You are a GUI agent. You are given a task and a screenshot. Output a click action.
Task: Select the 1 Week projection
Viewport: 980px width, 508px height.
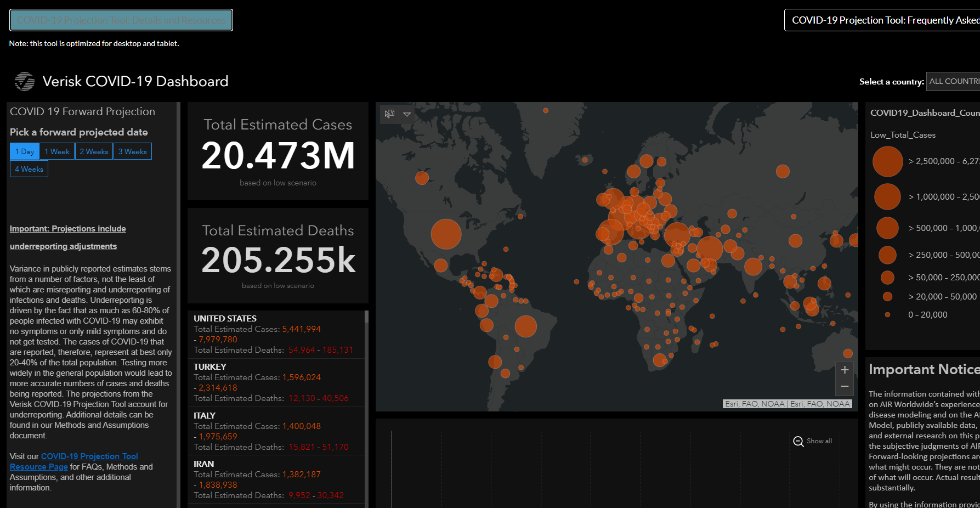(57, 151)
